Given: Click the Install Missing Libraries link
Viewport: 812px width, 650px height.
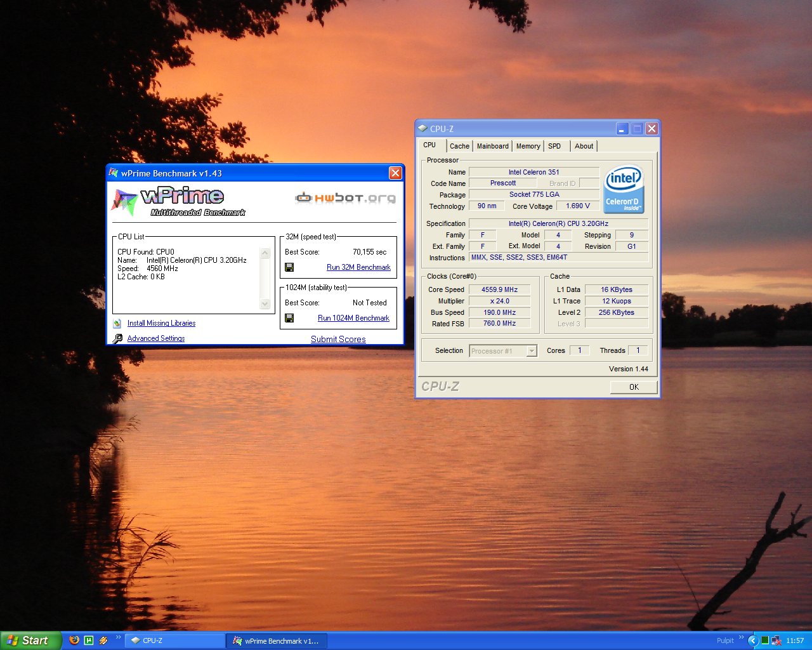Looking at the screenshot, I should (161, 323).
